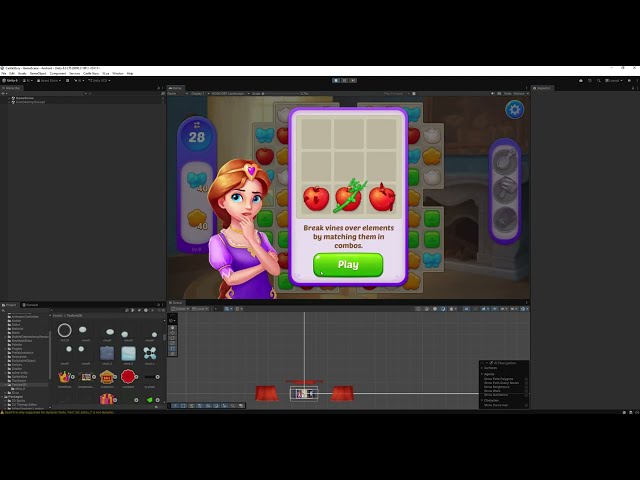This screenshot has width=640, height=480.
Task: Open the Help menu
Action: 130,73
